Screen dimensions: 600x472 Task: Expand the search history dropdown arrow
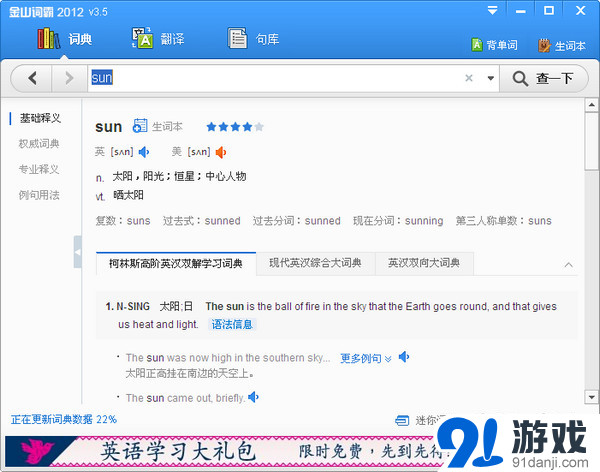pyautogui.click(x=491, y=78)
